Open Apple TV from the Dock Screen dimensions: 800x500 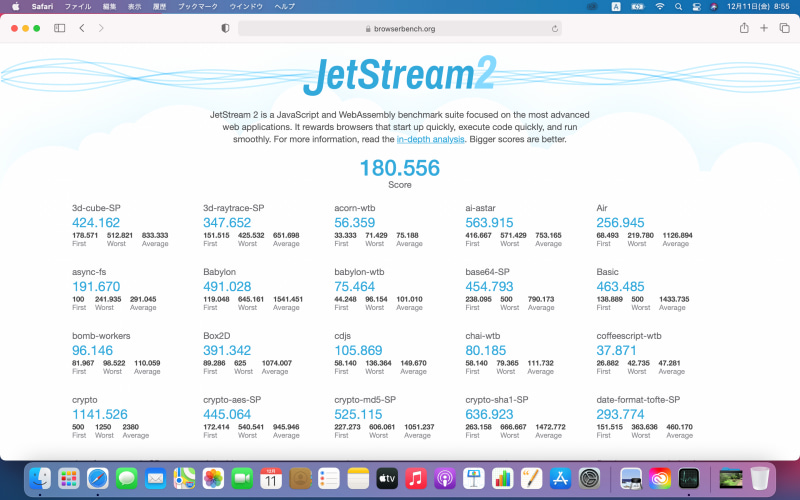(x=387, y=479)
